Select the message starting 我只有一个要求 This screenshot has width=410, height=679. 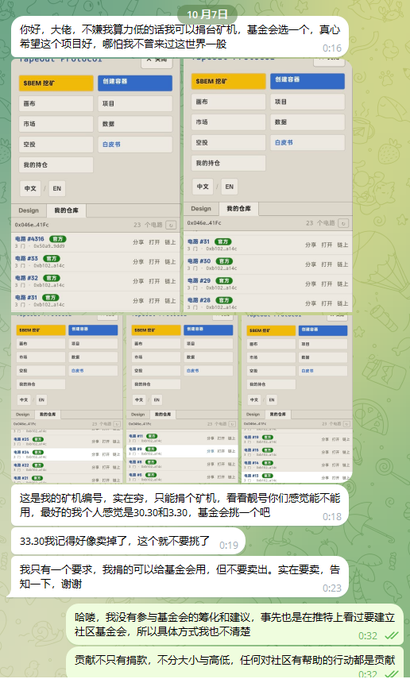[x=180, y=577]
